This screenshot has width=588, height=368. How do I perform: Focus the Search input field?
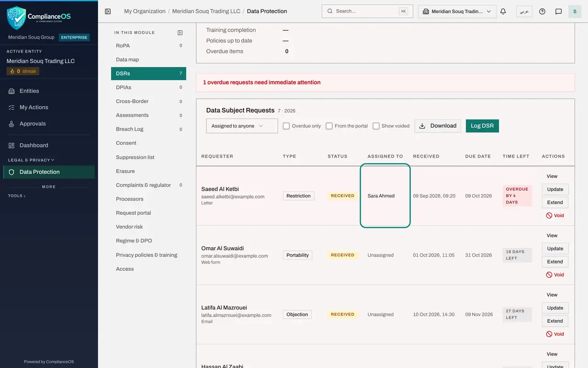[x=367, y=11]
